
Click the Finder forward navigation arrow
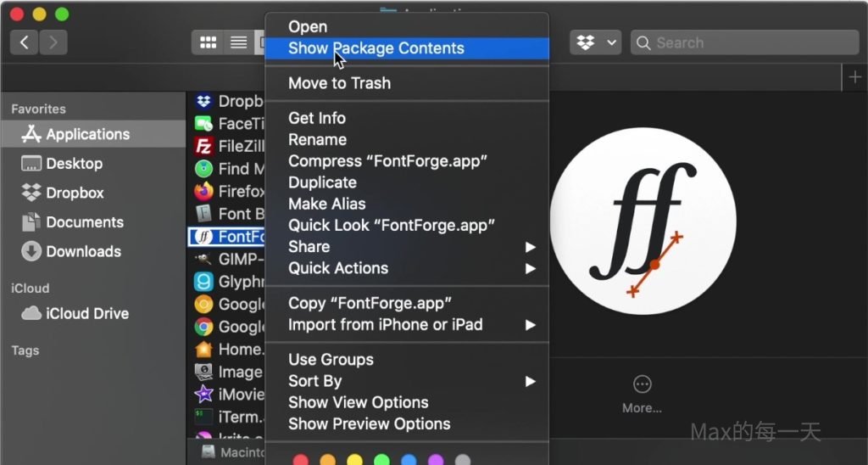tap(53, 42)
